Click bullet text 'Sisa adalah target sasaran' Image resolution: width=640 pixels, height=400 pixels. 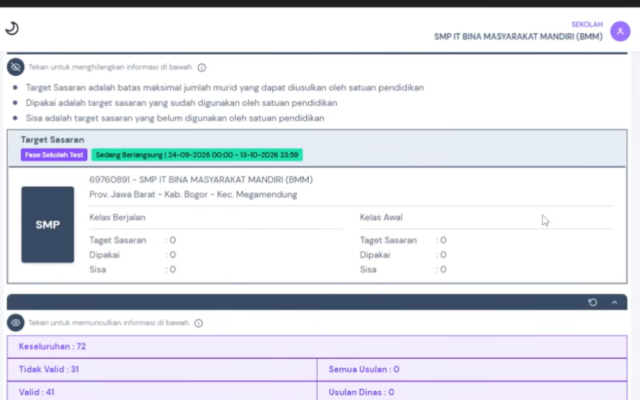click(x=175, y=118)
